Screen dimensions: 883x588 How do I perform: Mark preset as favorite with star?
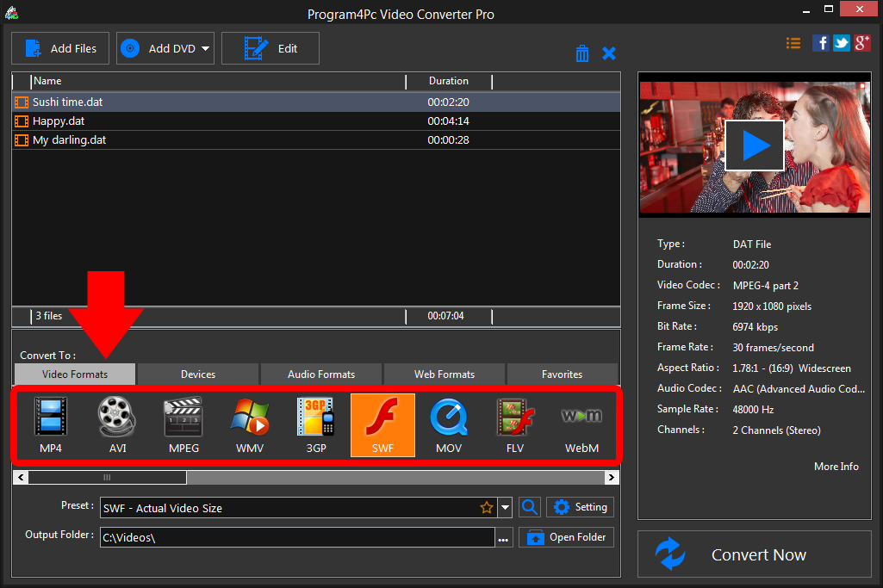pyautogui.click(x=487, y=508)
